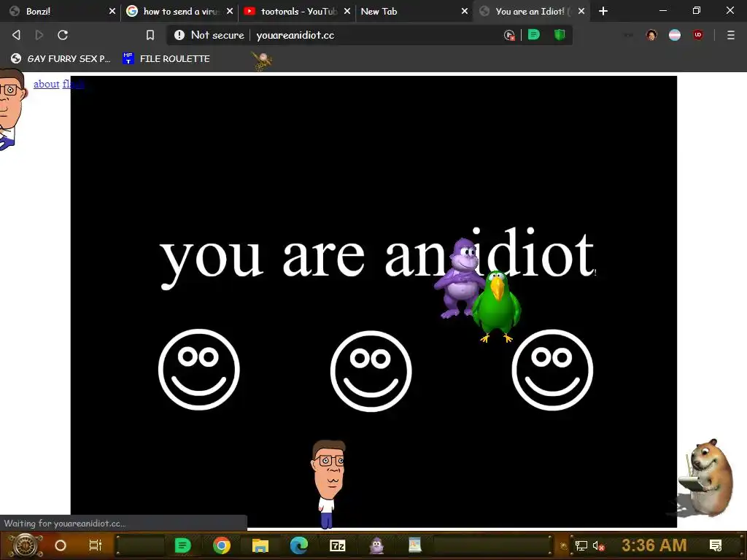Open the green shield icon in address bar
This screenshot has height=560, width=747.
[x=560, y=35]
